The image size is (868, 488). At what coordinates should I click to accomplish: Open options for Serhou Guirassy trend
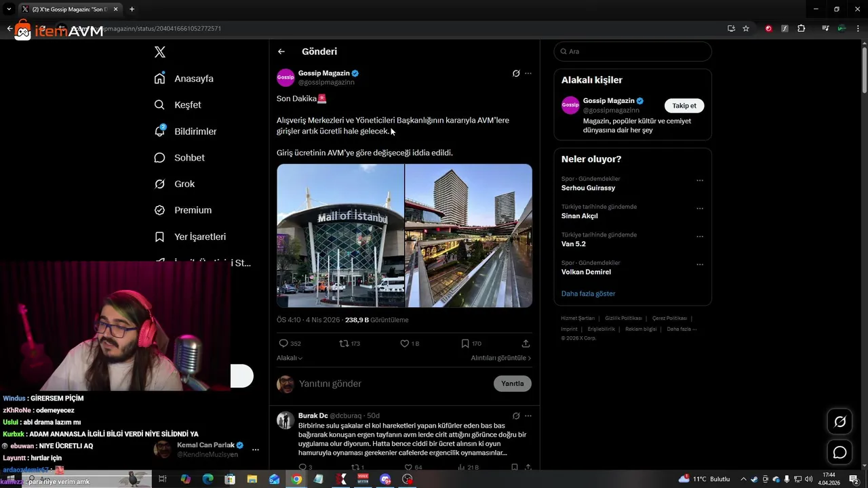[700, 181]
